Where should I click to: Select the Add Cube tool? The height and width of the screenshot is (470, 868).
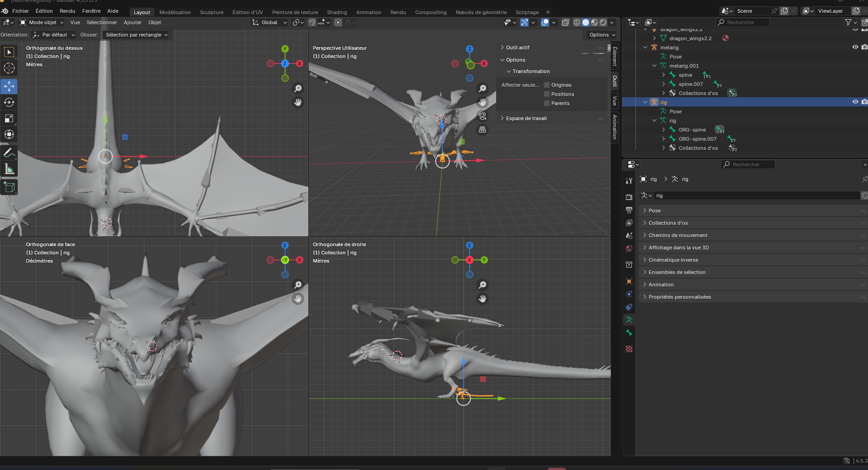9,187
